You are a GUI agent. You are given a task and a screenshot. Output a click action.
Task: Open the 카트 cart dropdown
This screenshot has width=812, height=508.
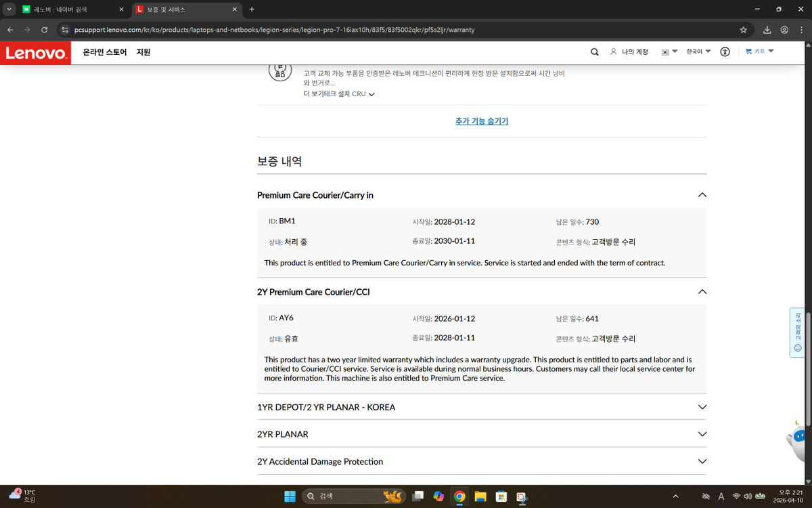point(759,51)
